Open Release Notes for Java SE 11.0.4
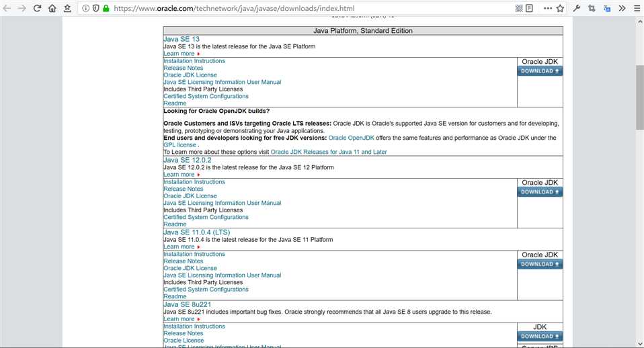644x348 pixels. pyautogui.click(x=183, y=261)
